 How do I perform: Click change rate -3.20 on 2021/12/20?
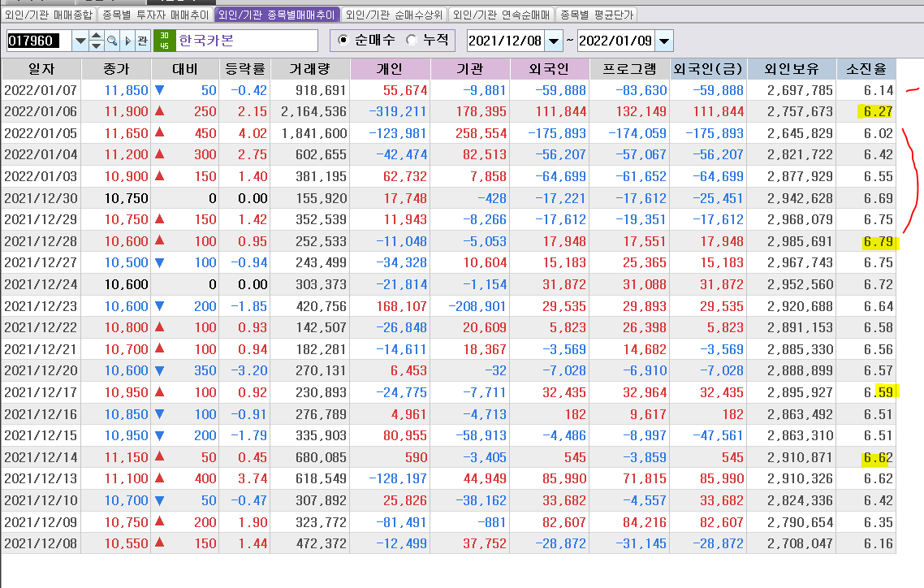[248, 370]
